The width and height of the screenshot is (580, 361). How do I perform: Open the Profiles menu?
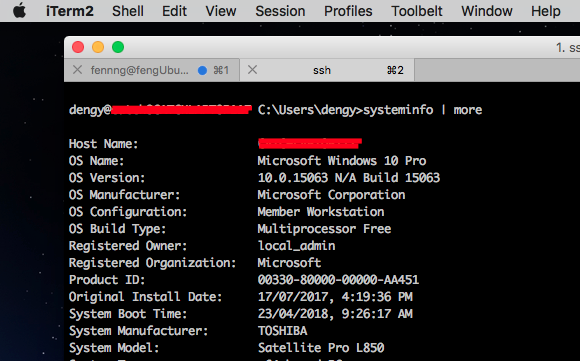[x=348, y=11]
